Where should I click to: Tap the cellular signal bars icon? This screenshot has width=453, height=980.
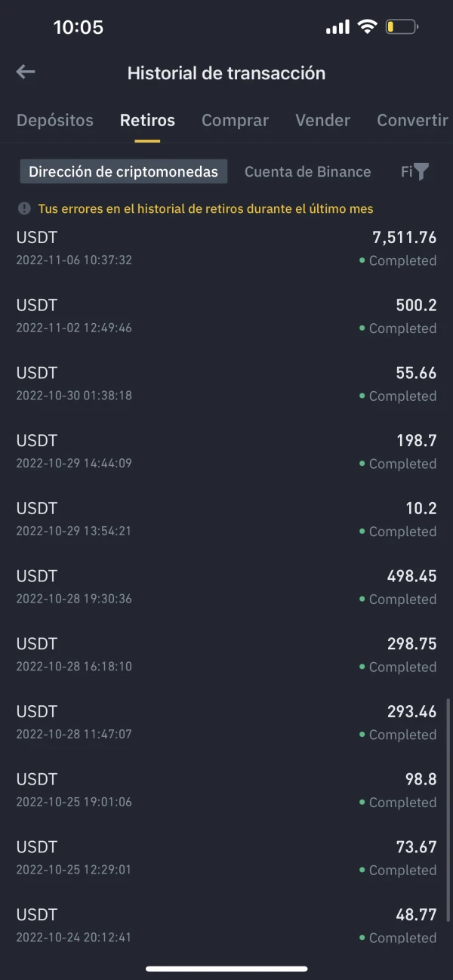(x=337, y=28)
